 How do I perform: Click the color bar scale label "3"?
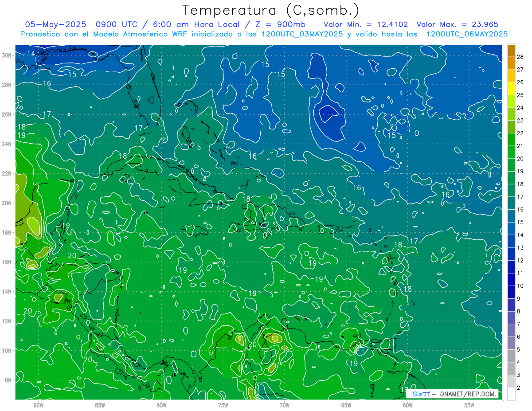coord(519,375)
